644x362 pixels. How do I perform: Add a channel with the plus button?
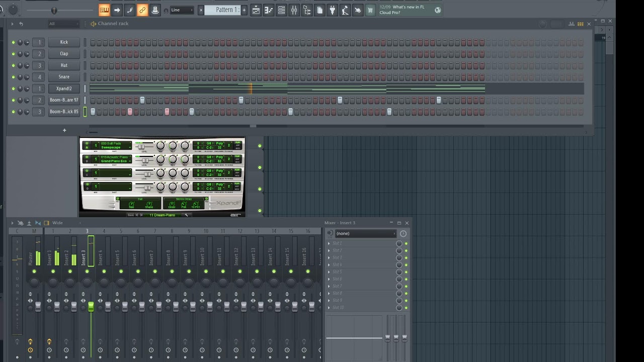[64, 131]
